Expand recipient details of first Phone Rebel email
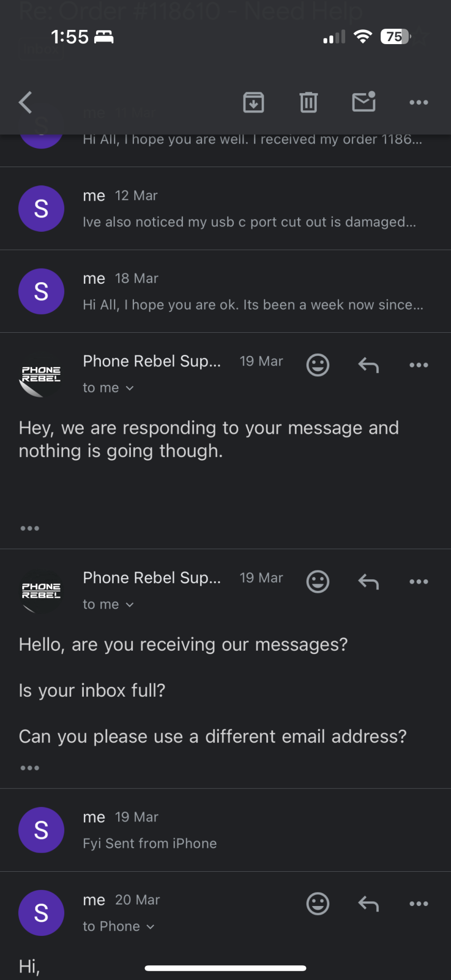Image resolution: width=451 pixels, height=980 pixels. 108,388
